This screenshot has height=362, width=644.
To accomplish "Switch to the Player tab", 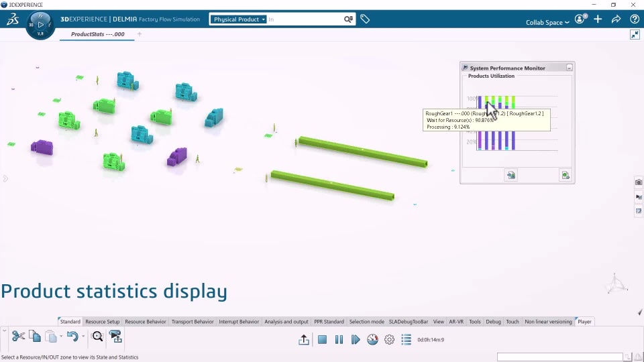I will pos(584,322).
